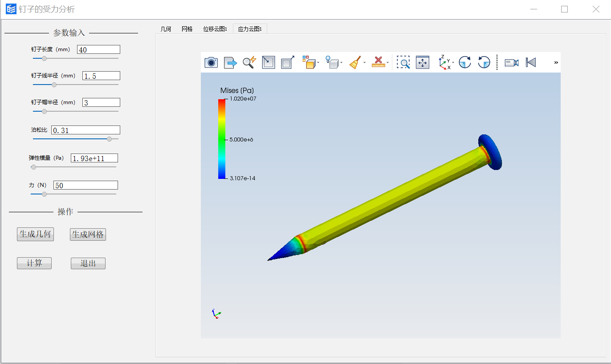The width and height of the screenshot is (611, 364).
Task: Click the XYZ axis triad in the viewport
Action: [x=216, y=314]
